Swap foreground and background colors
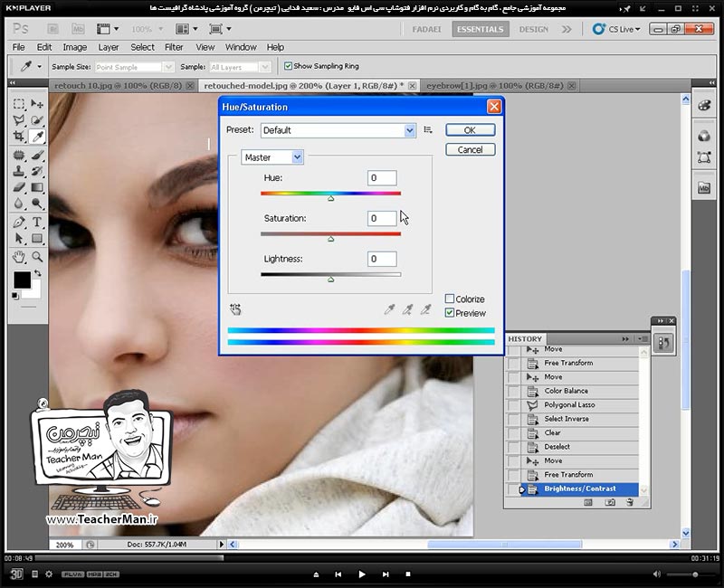This screenshot has height=588, width=724. (x=38, y=273)
